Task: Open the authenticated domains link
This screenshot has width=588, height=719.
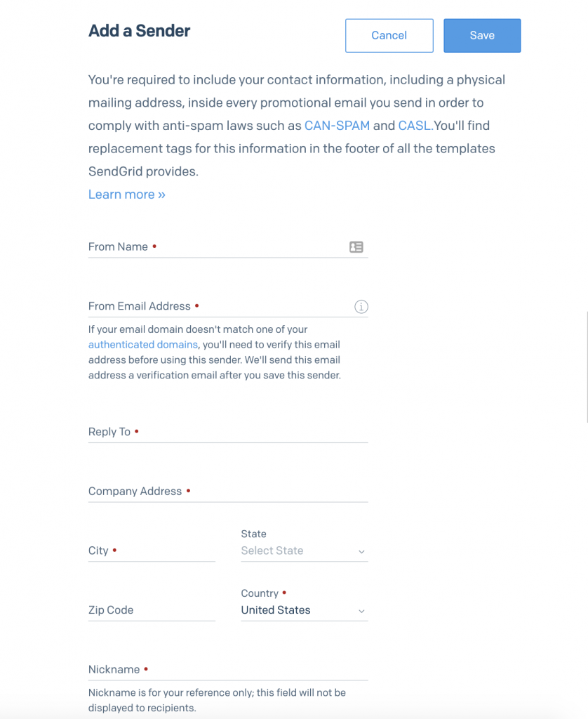Action: [143, 344]
